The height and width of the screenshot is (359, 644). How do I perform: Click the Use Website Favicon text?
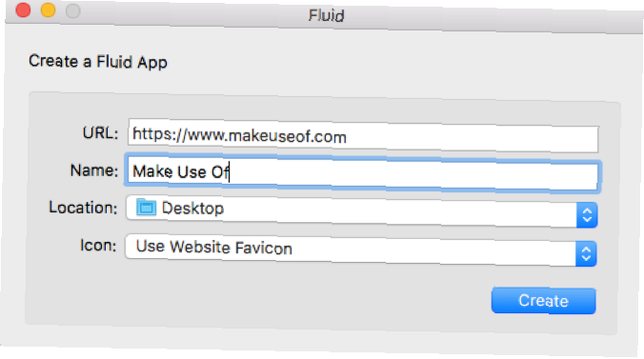(x=214, y=247)
